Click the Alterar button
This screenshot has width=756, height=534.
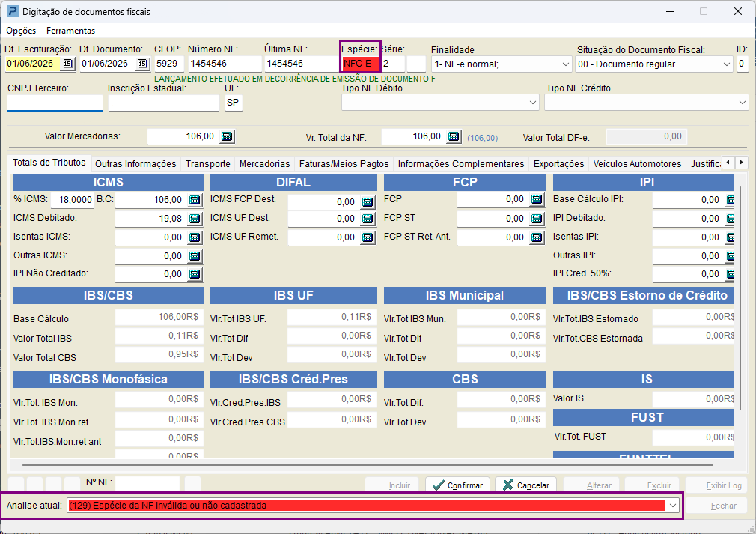(x=591, y=485)
